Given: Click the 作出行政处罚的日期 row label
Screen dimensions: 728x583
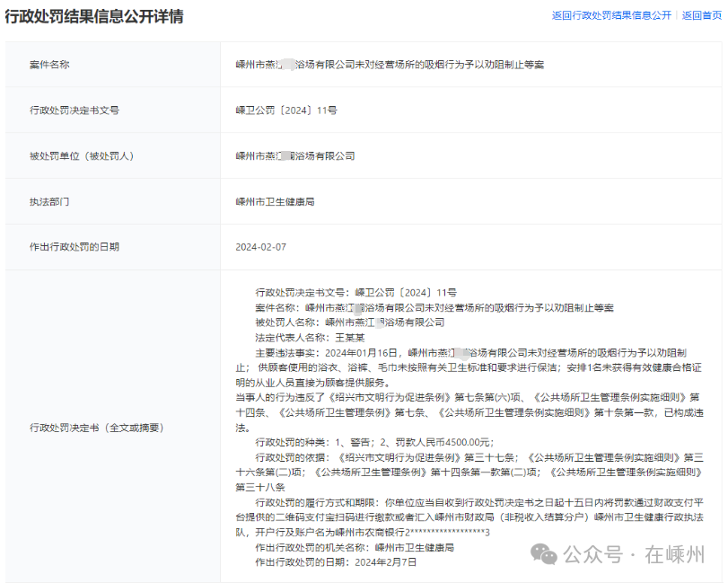Looking at the screenshot, I should (75, 247).
